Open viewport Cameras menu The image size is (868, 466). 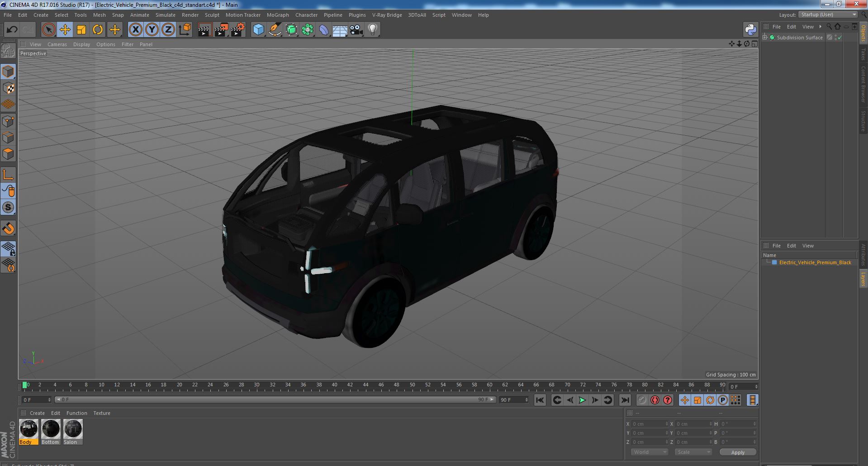[57, 44]
